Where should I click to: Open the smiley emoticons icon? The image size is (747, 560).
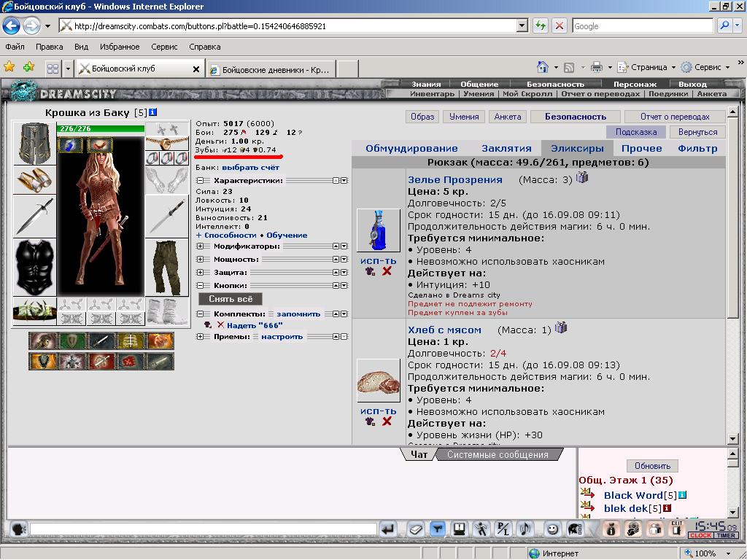[552, 529]
